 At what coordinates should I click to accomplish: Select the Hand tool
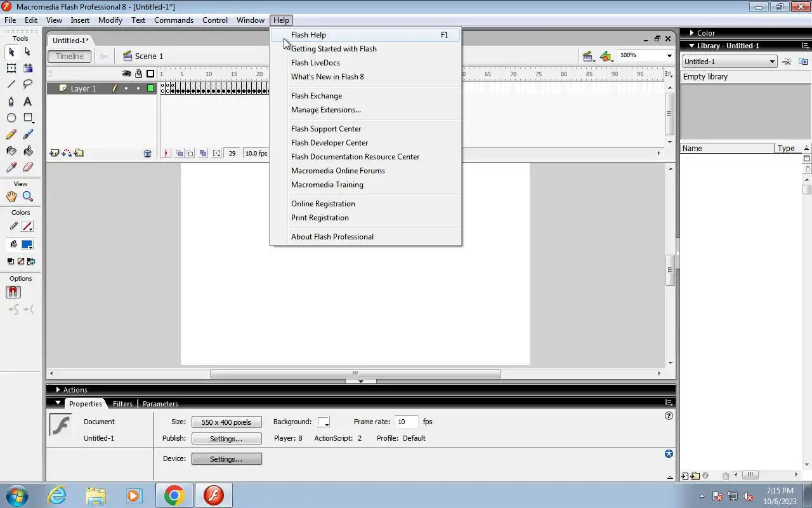click(11, 197)
